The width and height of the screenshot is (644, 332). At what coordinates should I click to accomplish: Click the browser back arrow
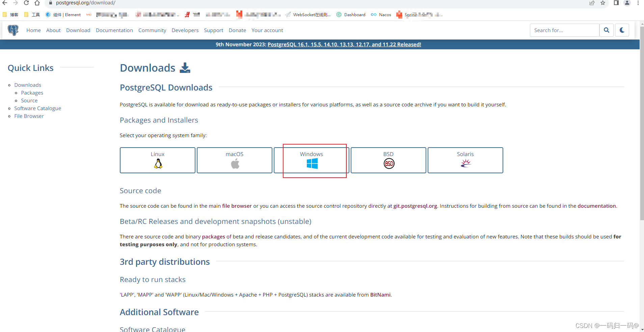tap(5, 3)
